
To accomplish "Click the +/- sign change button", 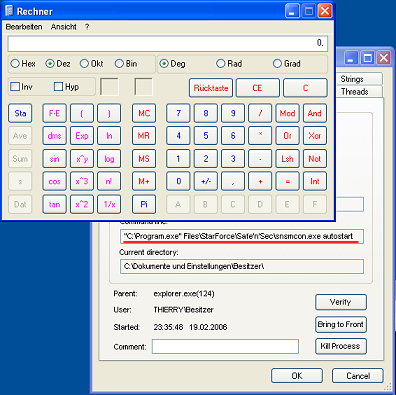I will (206, 181).
